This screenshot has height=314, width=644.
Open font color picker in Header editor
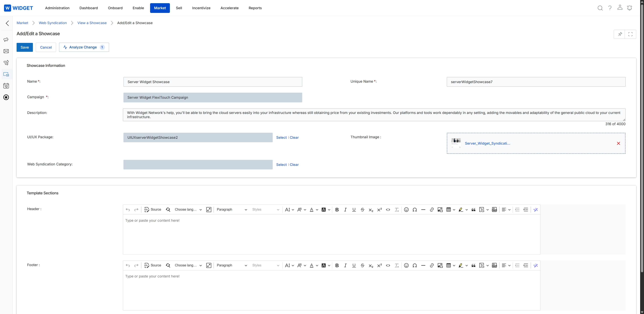coord(313,210)
